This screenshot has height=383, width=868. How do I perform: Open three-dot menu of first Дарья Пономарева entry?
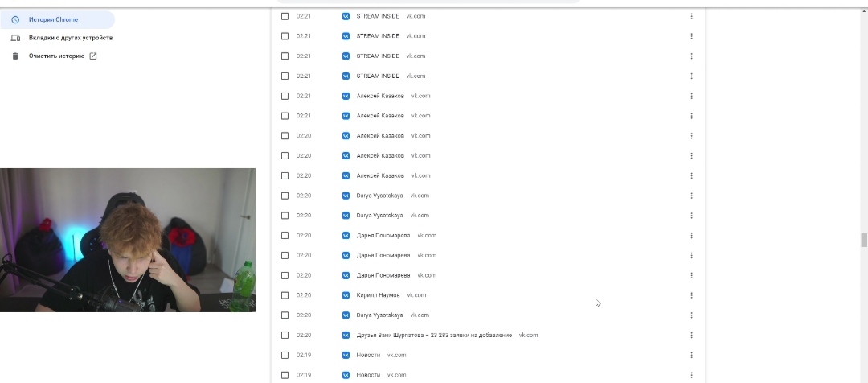click(x=691, y=236)
